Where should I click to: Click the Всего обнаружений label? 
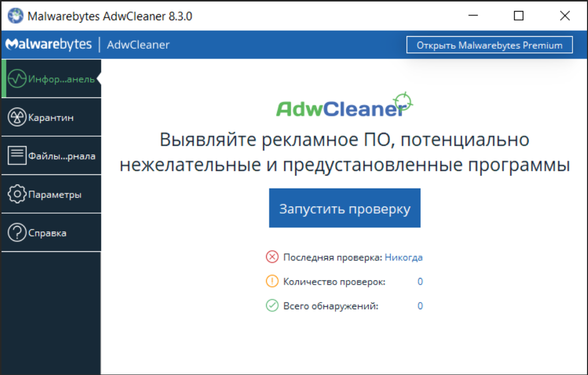(331, 306)
